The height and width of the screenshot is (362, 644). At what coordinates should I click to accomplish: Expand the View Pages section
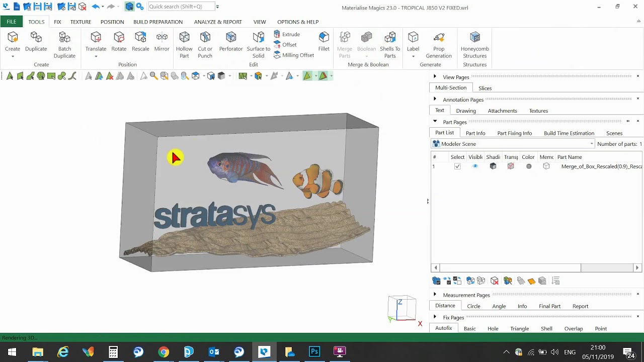pyautogui.click(x=435, y=76)
